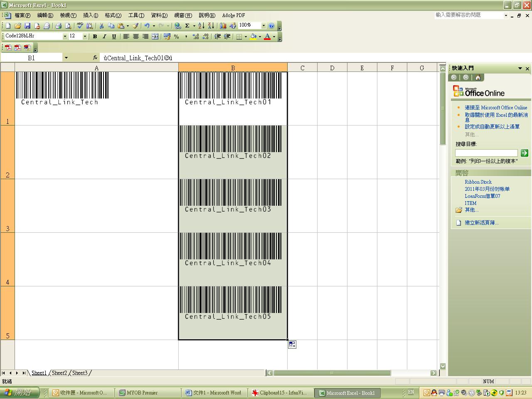The image size is (532, 399).
Task: Merge and center the selected cells
Action: point(155,37)
